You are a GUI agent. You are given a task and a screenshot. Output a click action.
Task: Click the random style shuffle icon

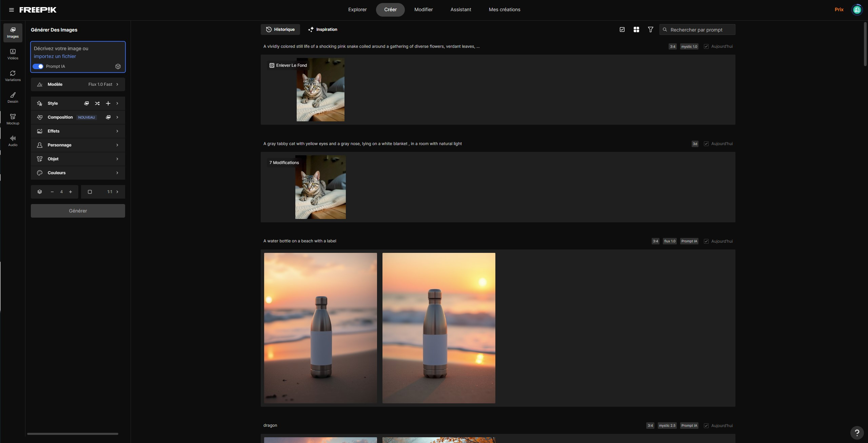(x=97, y=103)
